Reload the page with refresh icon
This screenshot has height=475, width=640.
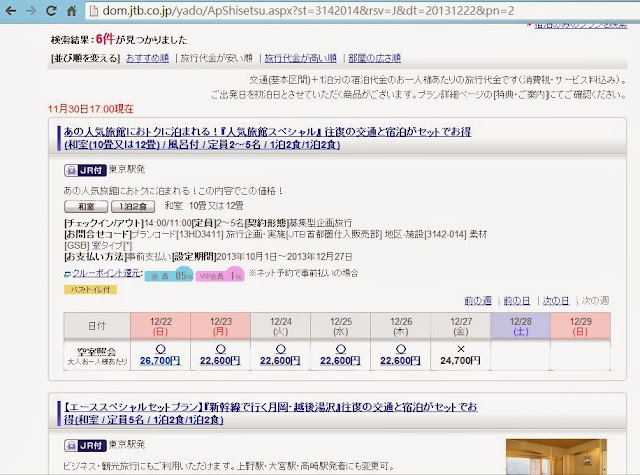coord(51,11)
